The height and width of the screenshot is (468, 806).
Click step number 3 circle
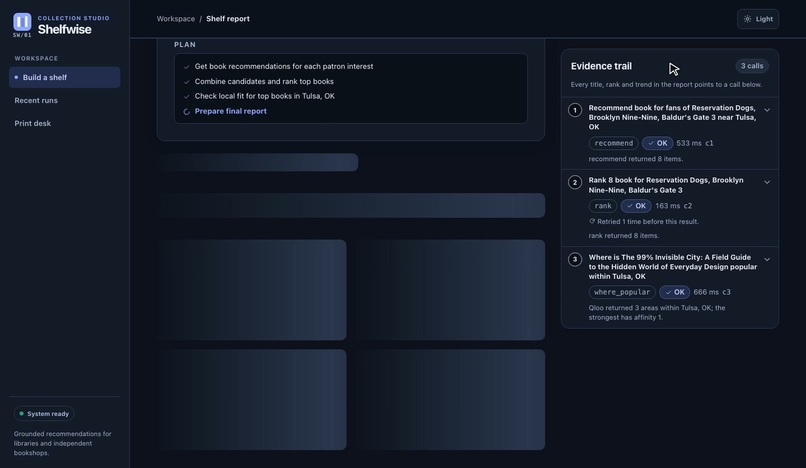point(575,260)
